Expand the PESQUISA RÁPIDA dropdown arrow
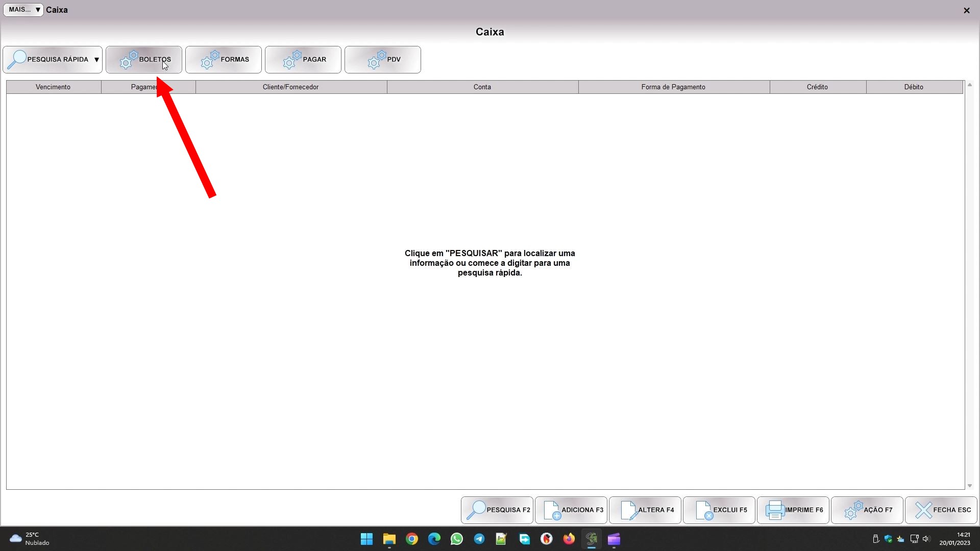 [x=96, y=60]
